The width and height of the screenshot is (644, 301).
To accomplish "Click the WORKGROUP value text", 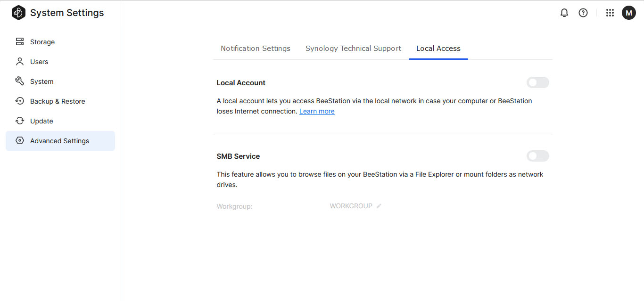I will tap(351, 206).
